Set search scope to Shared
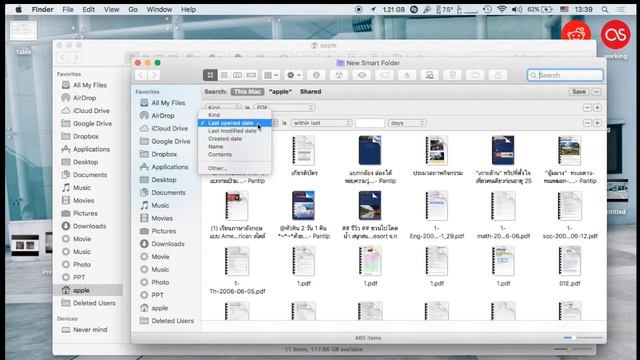640x360 pixels. (311, 92)
